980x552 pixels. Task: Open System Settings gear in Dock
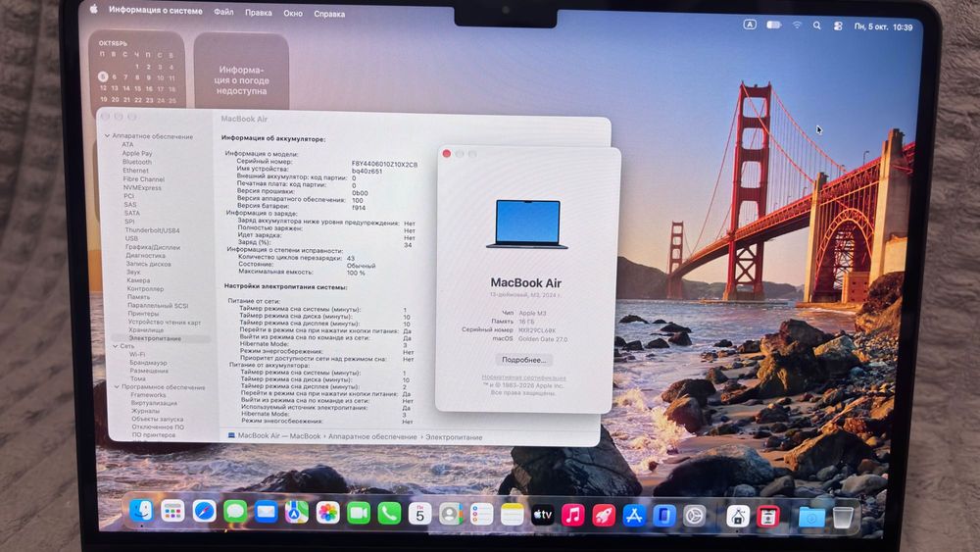pos(695,517)
